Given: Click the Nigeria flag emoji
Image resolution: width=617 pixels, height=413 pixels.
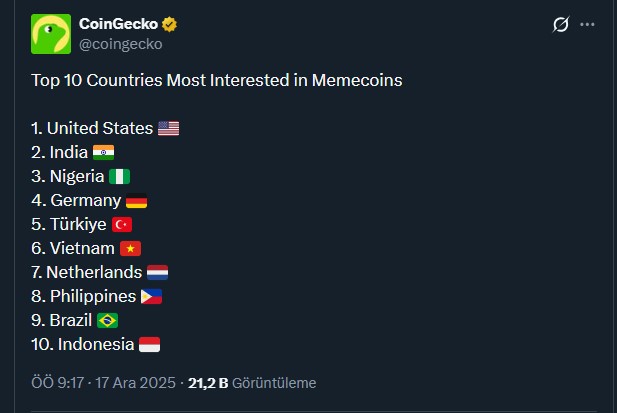Looking at the screenshot, I should (119, 176).
